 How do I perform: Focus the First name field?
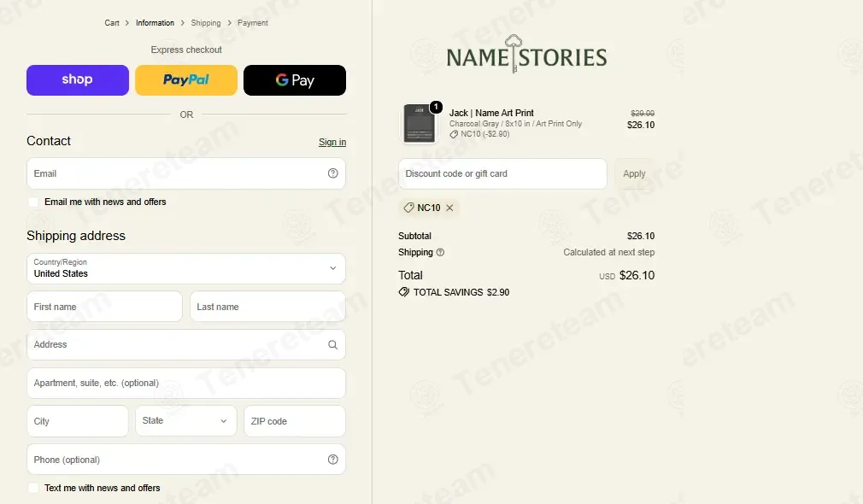(104, 307)
